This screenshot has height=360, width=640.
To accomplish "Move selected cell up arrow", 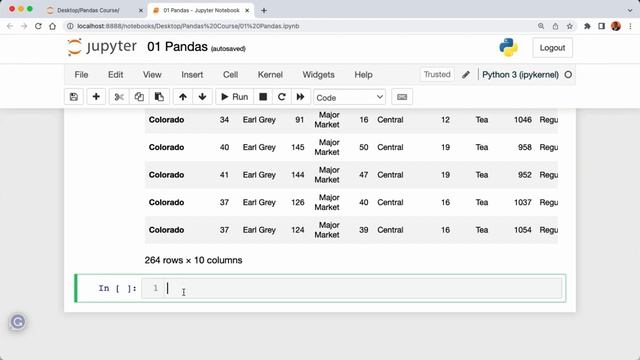I will point(183,97).
